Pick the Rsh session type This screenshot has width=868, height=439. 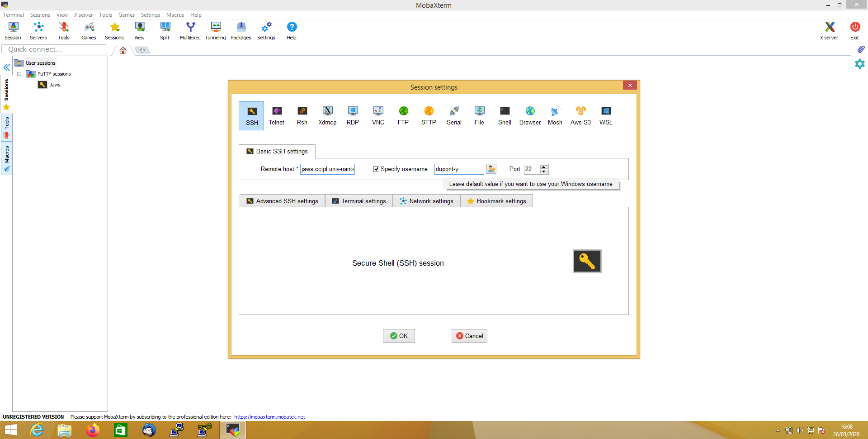302,116
